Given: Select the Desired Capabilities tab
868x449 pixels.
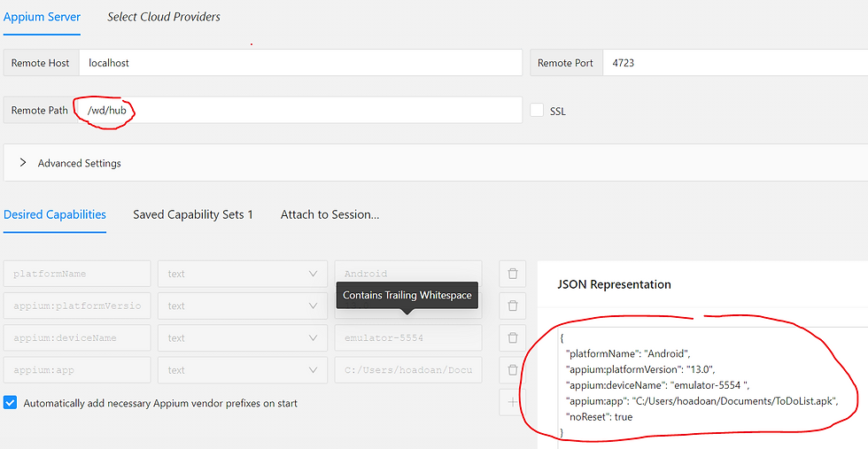Looking at the screenshot, I should 55,215.
